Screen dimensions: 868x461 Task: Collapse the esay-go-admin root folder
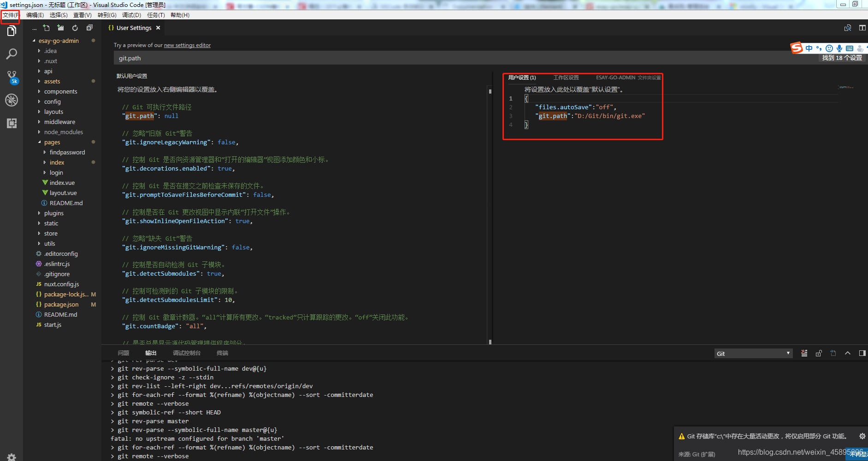(59, 41)
